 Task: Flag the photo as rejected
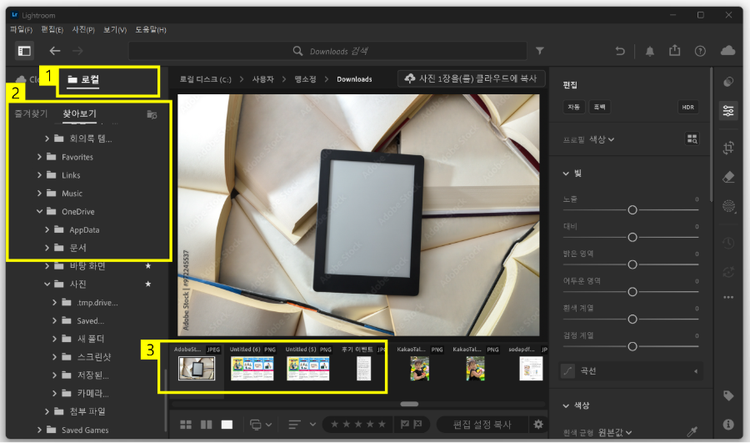coord(418,424)
